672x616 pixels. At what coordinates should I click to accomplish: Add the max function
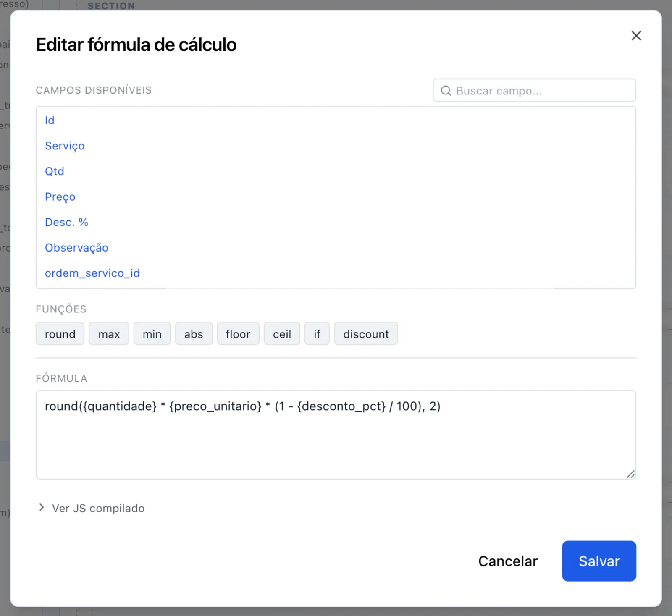pos(109,334)
